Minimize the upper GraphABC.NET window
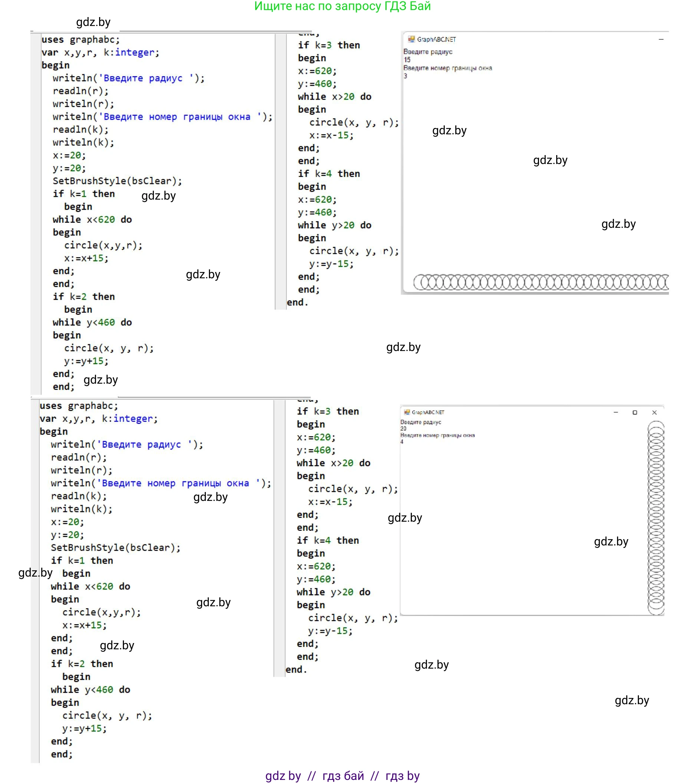The height and width of the screenshot is (784, 686). click(661, 39)
